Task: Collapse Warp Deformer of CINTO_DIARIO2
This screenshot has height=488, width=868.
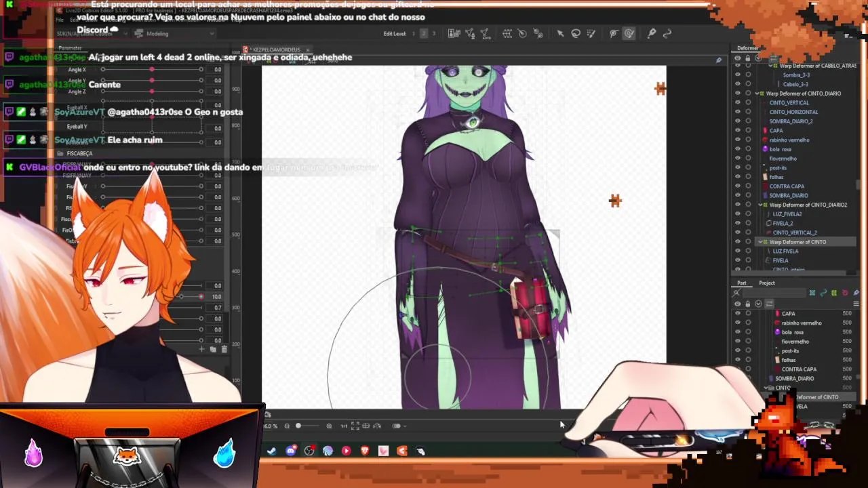Action: [761, 205]
